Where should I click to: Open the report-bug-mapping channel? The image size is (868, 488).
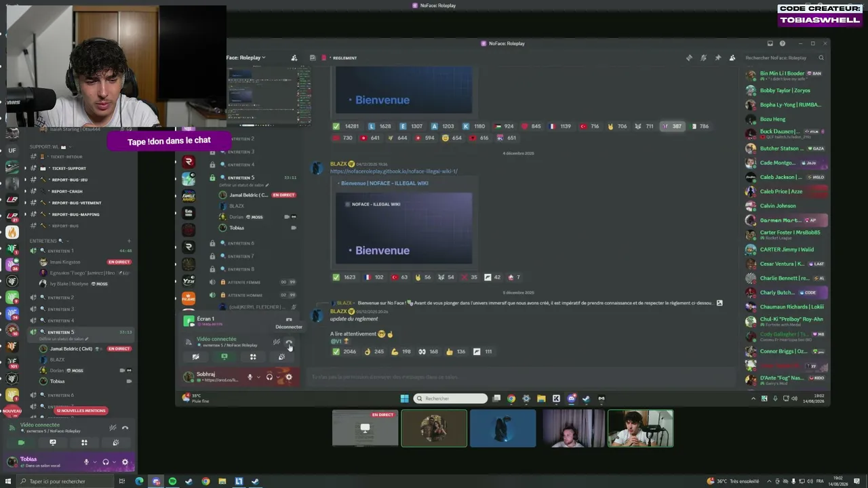75,214
